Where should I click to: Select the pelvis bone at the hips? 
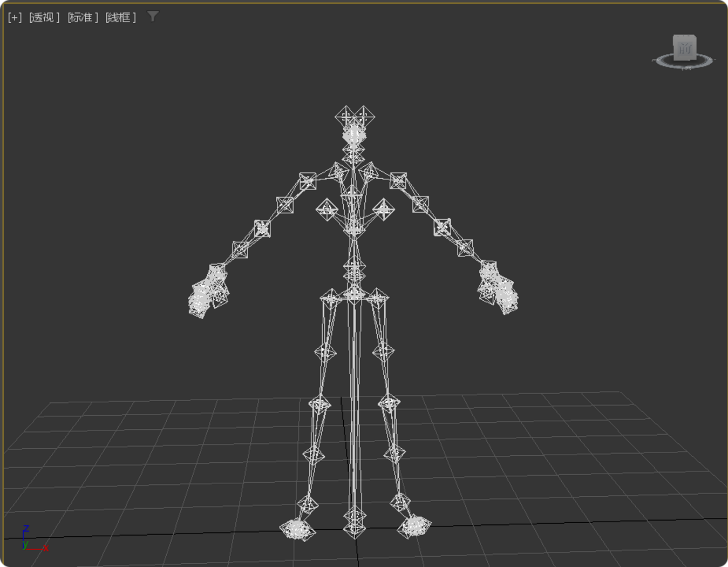point(354,296)
